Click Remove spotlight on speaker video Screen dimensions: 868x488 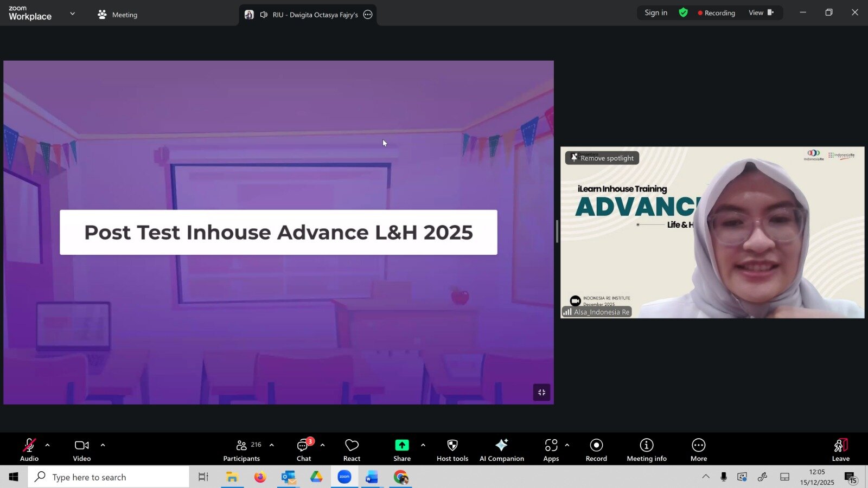coord(602,158)
